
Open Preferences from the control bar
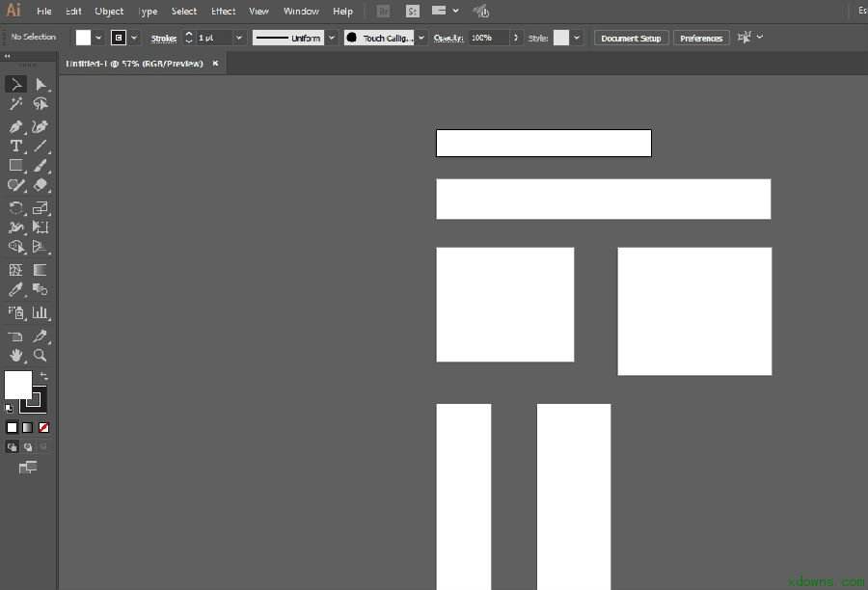(x=701, y=38)
